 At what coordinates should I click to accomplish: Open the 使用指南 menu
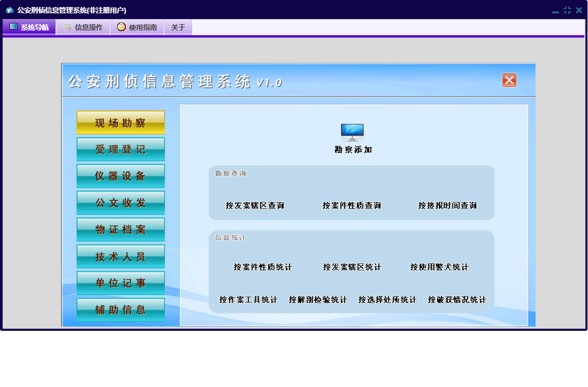point(137,27)
